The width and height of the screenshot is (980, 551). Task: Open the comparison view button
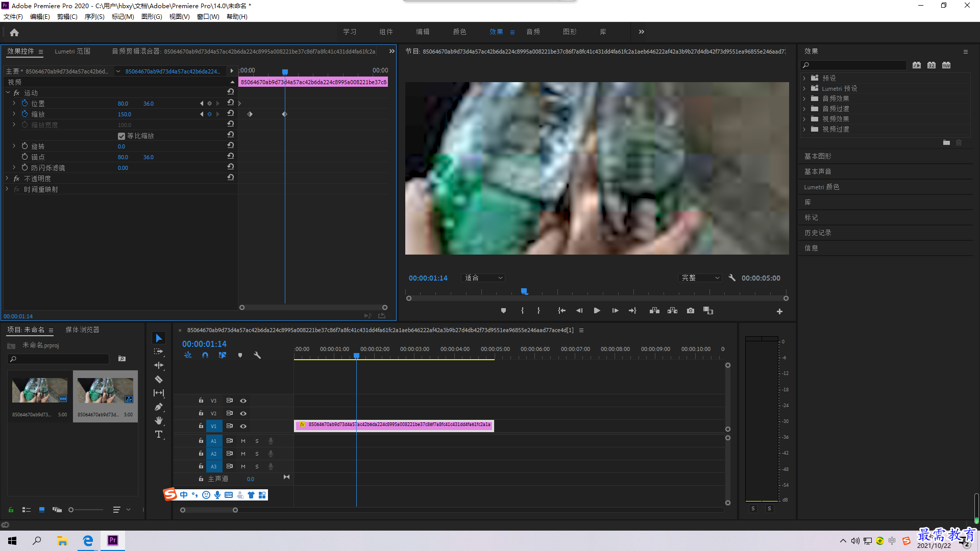[708, 311]
